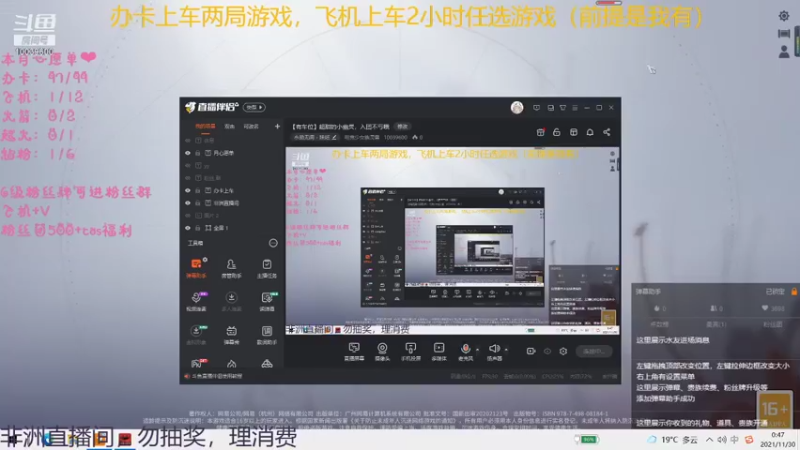Click the 中 input method indicator

coord(734,439)
